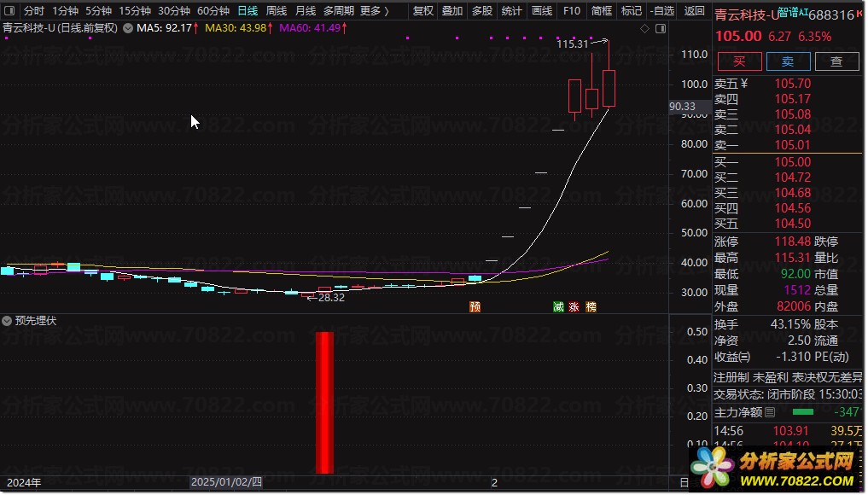The width and height of the screenshot is (868, 495).
Task: Click the 标记 mark button
Action: [631, 10]
